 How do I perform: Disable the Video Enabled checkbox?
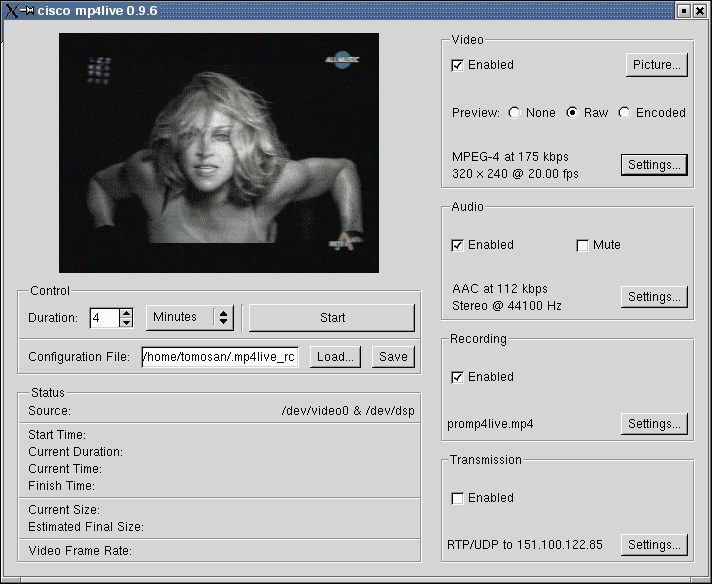458,65
